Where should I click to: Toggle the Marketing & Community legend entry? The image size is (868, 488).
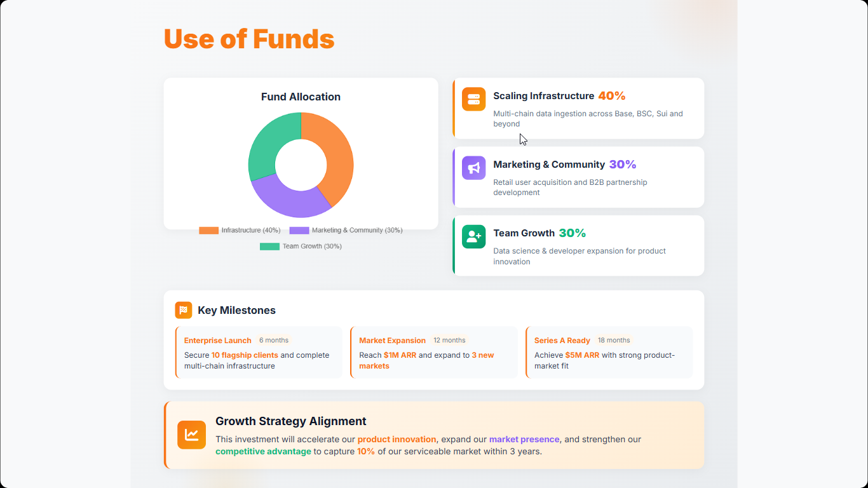346,230
